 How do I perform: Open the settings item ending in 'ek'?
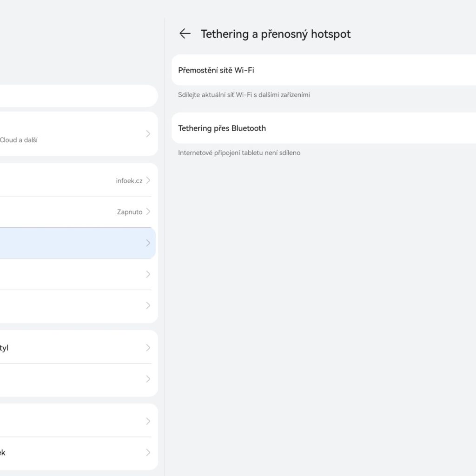click(x=70, y=452)
